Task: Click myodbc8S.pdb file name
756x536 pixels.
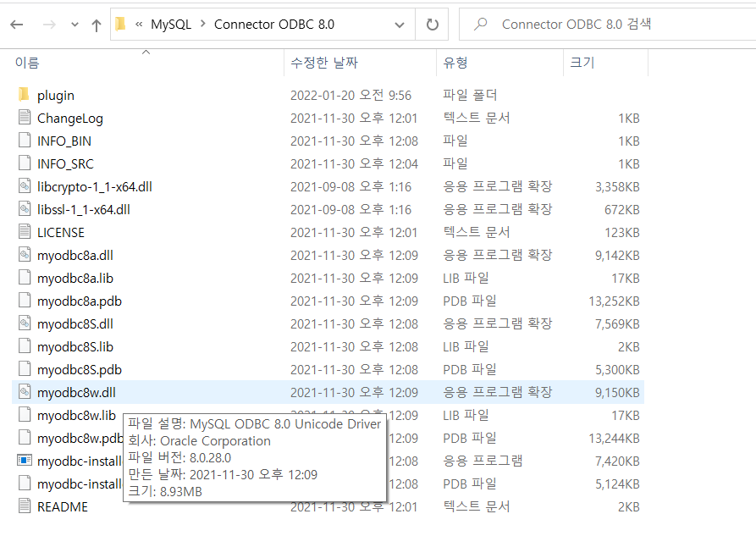Action: coord(80,370)
